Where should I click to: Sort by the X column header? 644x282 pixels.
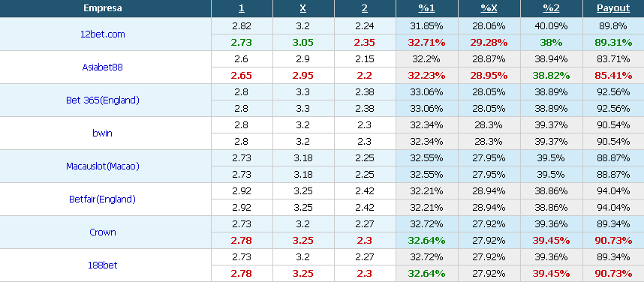pos(303,8)
